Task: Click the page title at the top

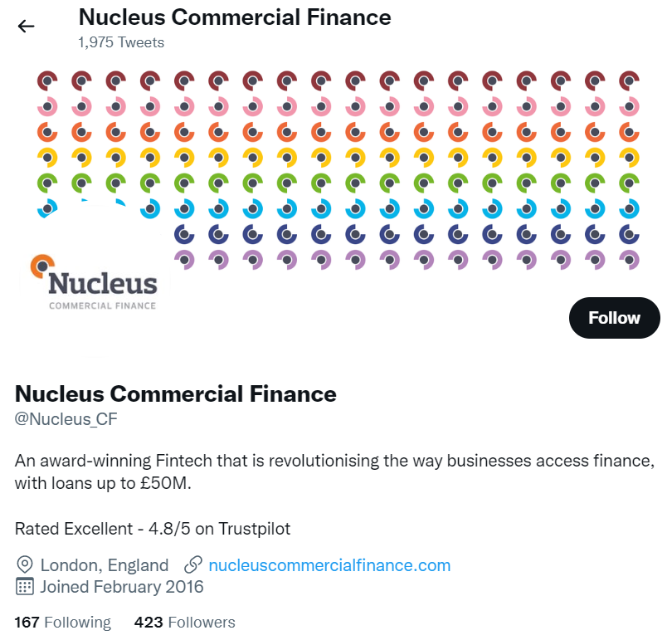Action: pos(234,17)
